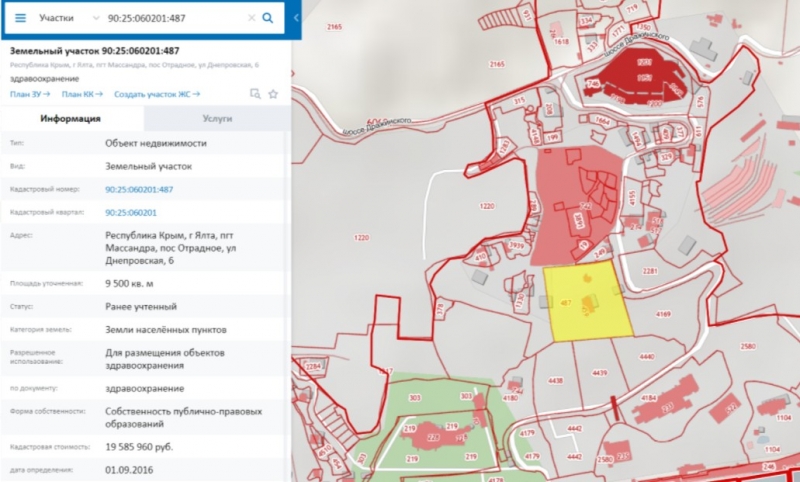Click the search magnifier icon

268,18
